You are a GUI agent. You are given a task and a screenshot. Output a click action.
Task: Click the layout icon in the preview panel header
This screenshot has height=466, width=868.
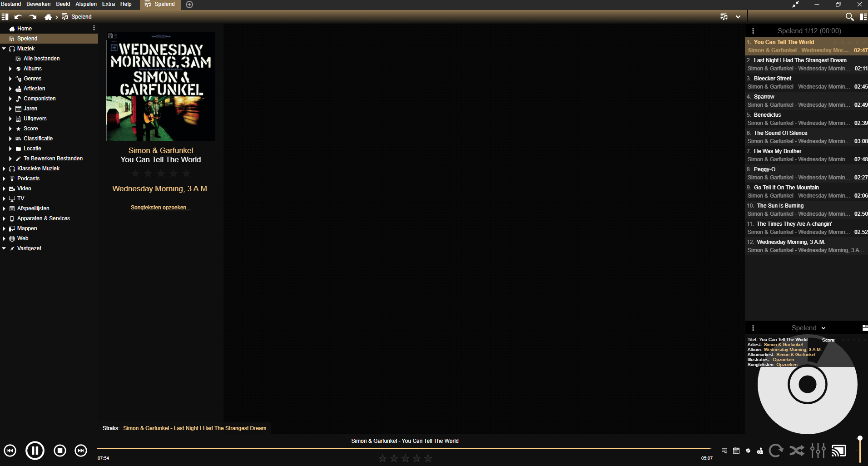(x=865, y=328)
